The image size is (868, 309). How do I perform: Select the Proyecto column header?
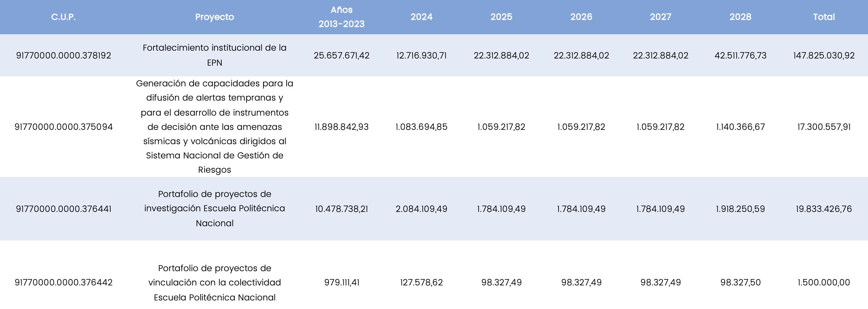(215, 17)
